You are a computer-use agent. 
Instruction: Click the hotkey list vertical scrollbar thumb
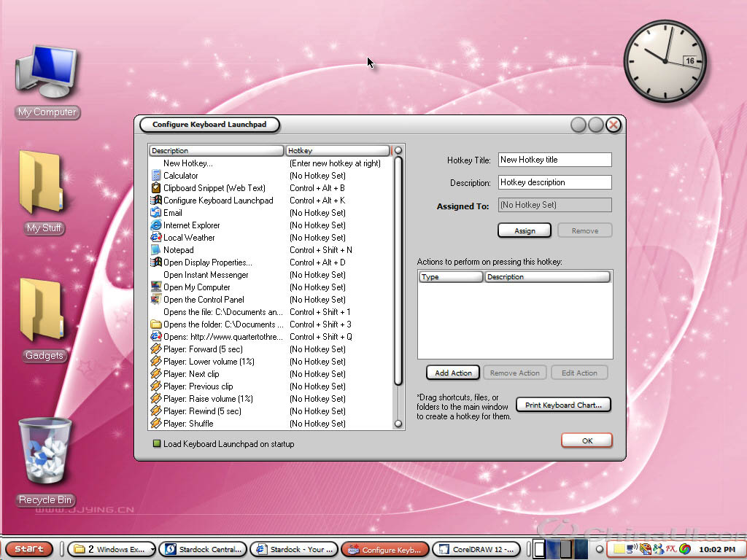pyautogui.click(x=398, y=271)
